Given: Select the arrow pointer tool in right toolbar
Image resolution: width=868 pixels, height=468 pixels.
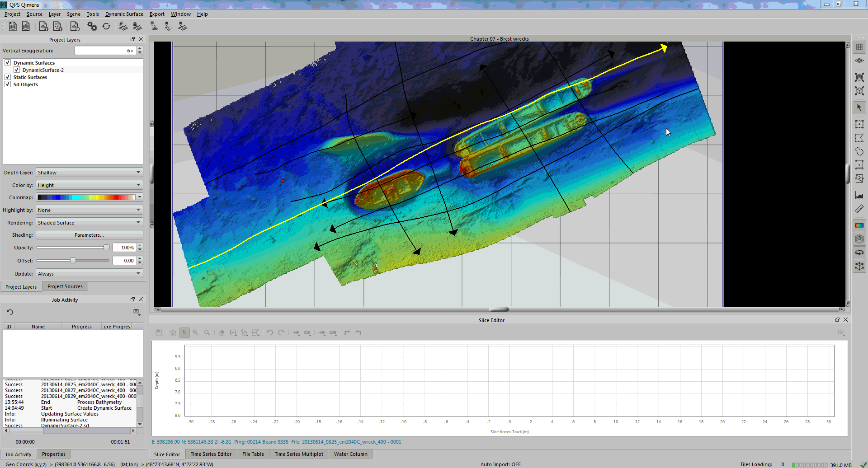Looking at the screenshot, I should click(859, 108).
